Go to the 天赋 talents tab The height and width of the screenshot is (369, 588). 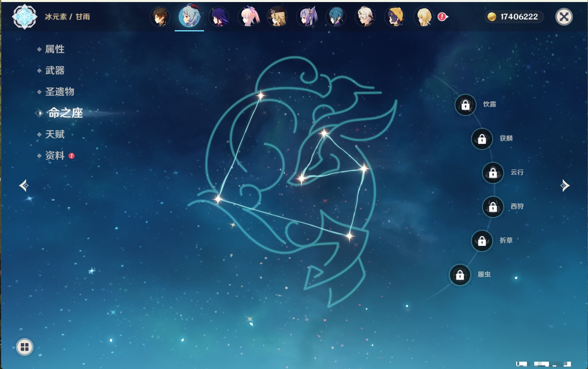coord(55,135)
